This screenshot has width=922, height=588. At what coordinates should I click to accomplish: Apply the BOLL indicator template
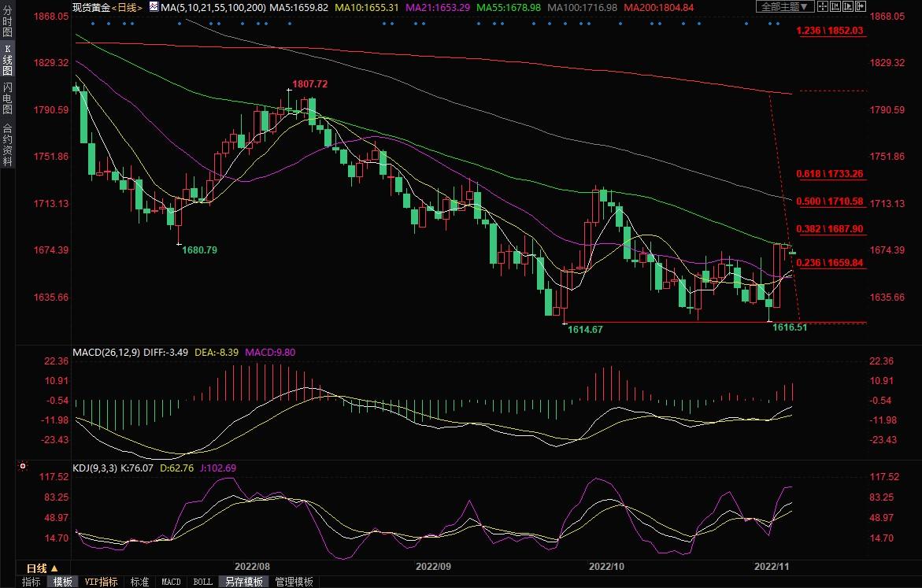[202, 582]
